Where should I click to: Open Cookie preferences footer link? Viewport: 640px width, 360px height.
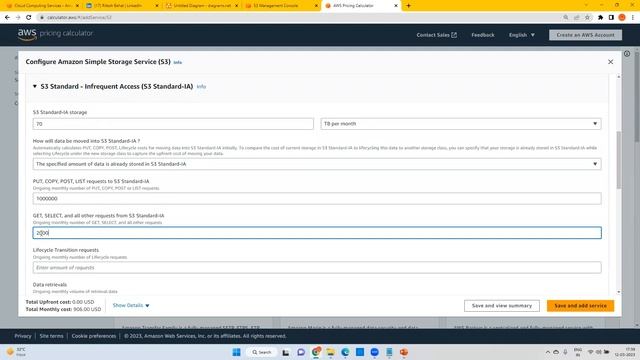pos(94,336)
